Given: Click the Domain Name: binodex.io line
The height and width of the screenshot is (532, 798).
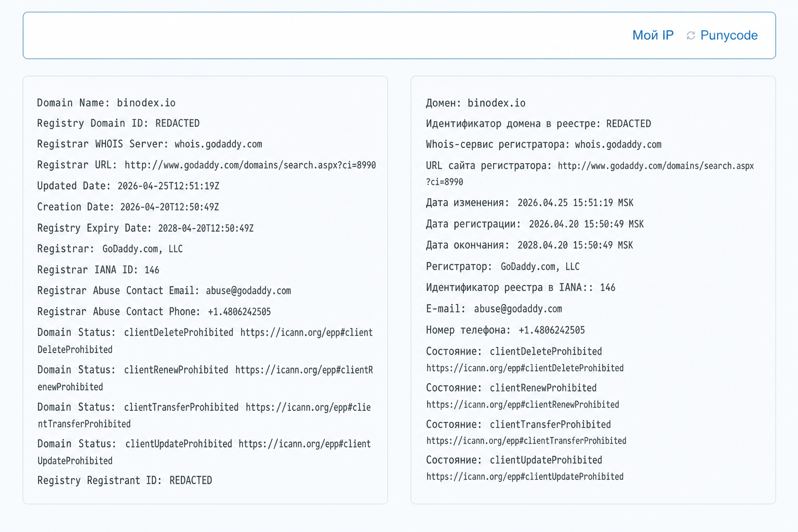Looking at the screenshot, I should 107,103.
